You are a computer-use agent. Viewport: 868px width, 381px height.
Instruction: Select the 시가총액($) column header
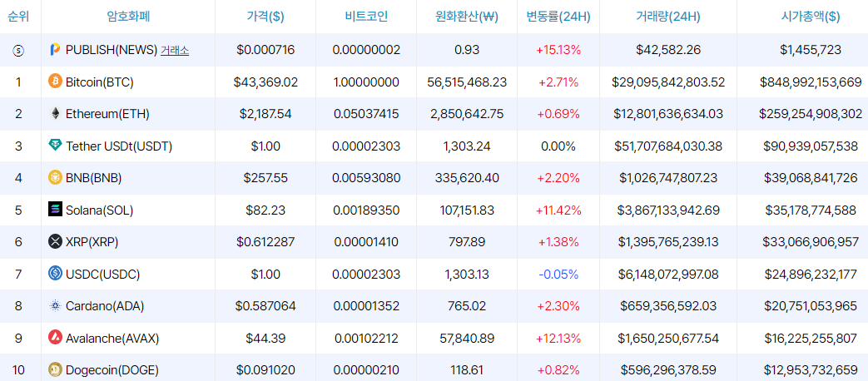811,17
